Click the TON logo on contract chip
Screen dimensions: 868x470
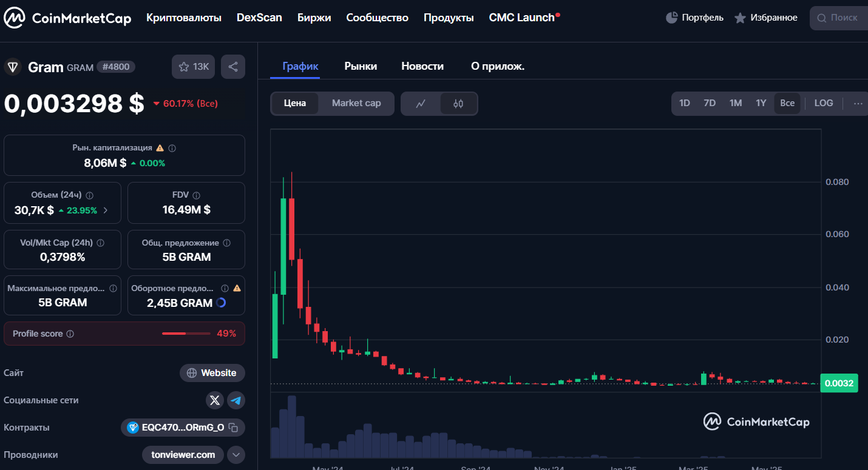click(x=133, y=428)
